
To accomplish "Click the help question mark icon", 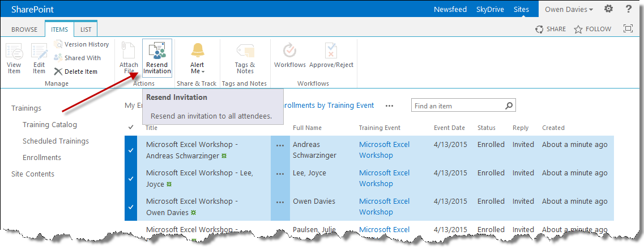I will coord(628,9).
